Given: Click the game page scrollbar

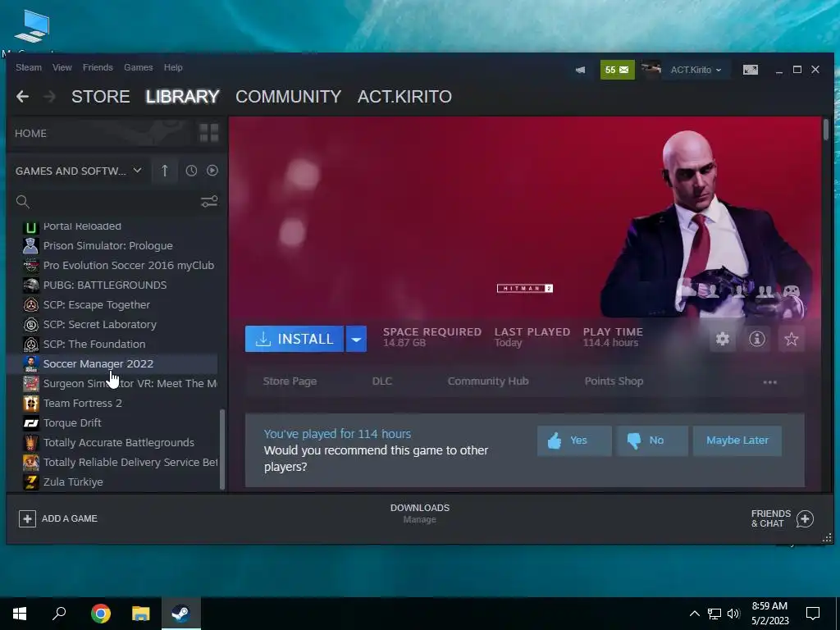Looking at the screenshot, I should (826, 130).
